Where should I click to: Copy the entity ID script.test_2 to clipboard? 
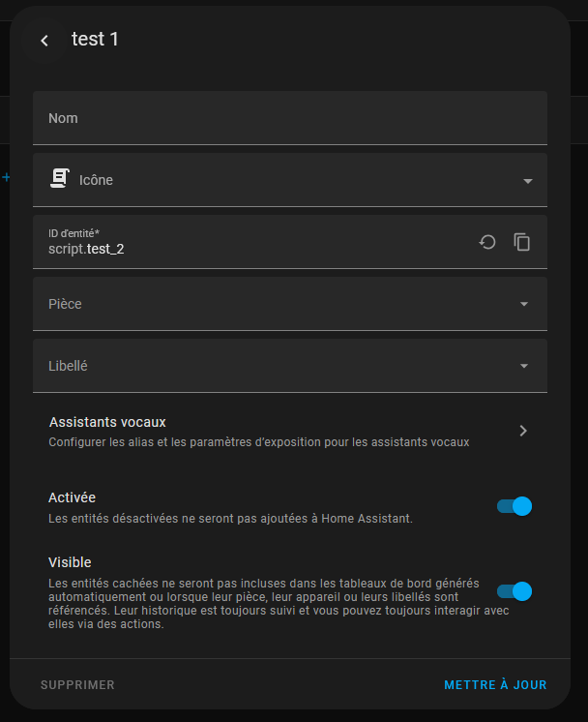click(521, 242)
